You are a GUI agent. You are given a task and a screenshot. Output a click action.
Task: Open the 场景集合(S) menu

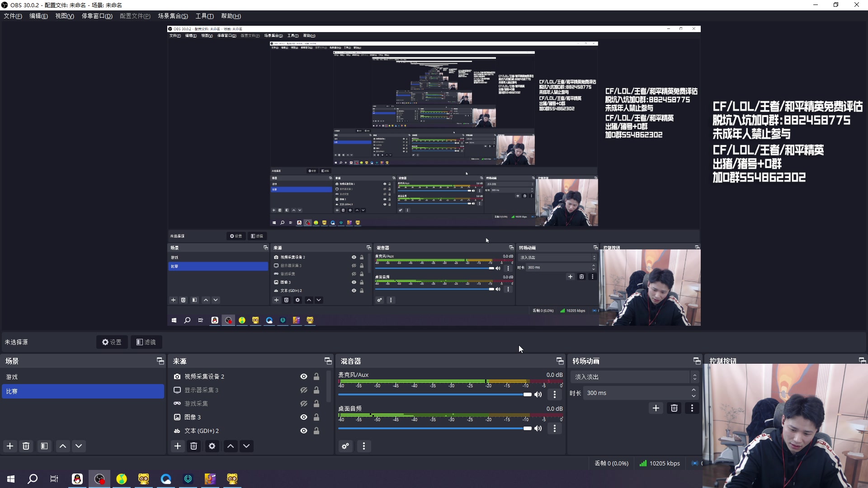[x=173, y=16]
